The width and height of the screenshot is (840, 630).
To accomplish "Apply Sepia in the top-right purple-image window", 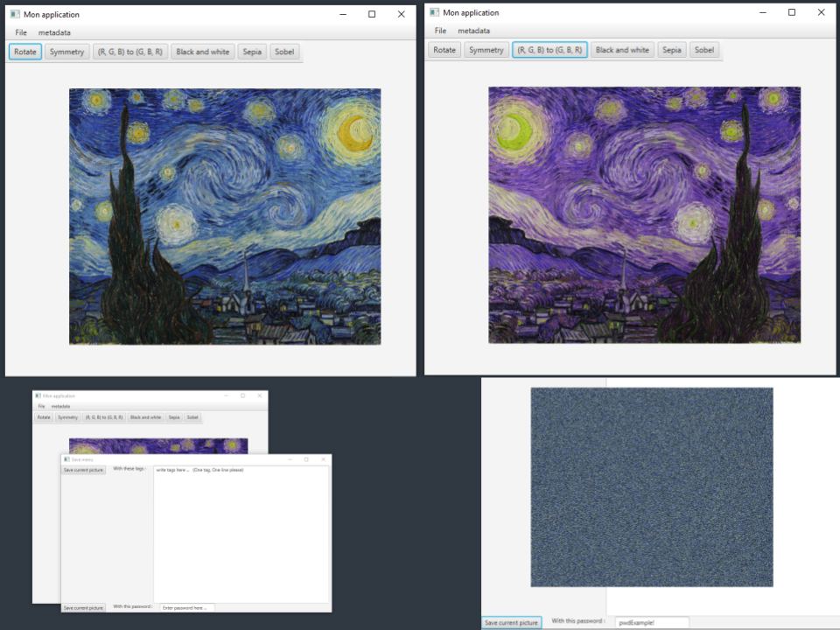I will pyautogui.click(x=671, y=50).
